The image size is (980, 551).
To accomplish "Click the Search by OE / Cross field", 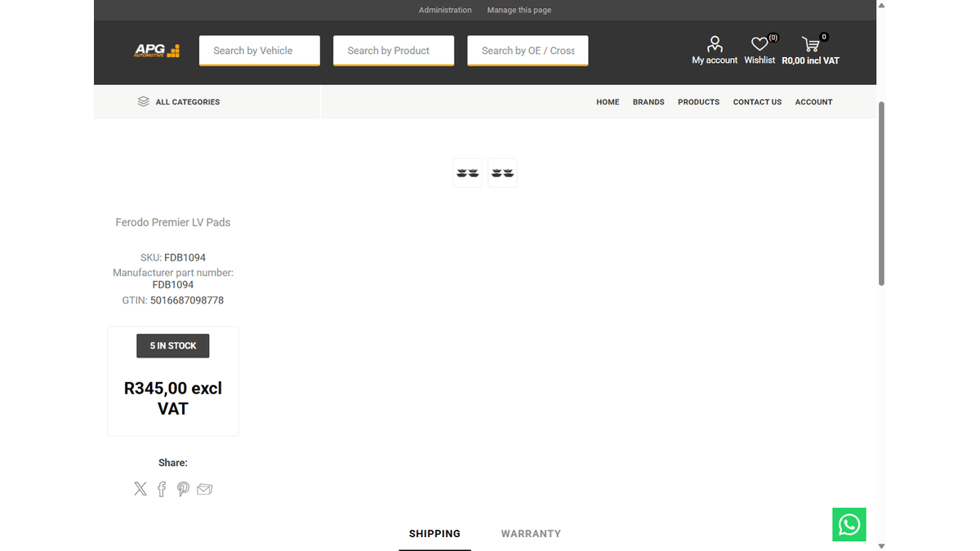I will coord(528,51).
